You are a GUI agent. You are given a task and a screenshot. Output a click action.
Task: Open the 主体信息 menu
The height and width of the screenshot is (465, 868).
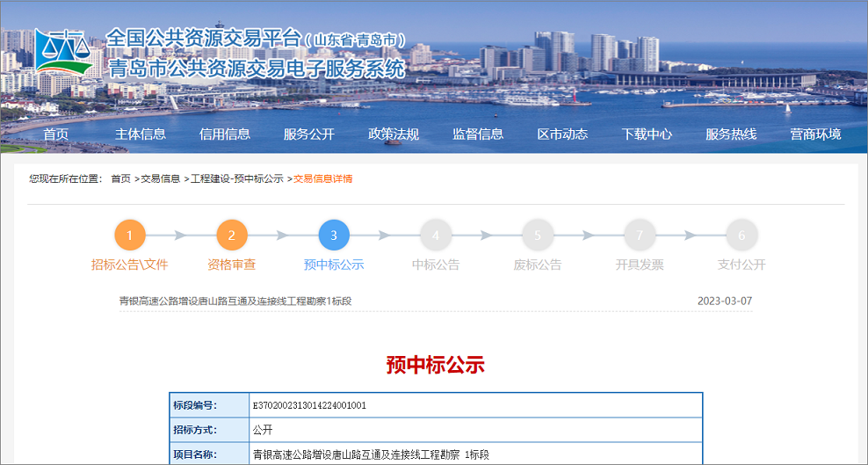141,134
